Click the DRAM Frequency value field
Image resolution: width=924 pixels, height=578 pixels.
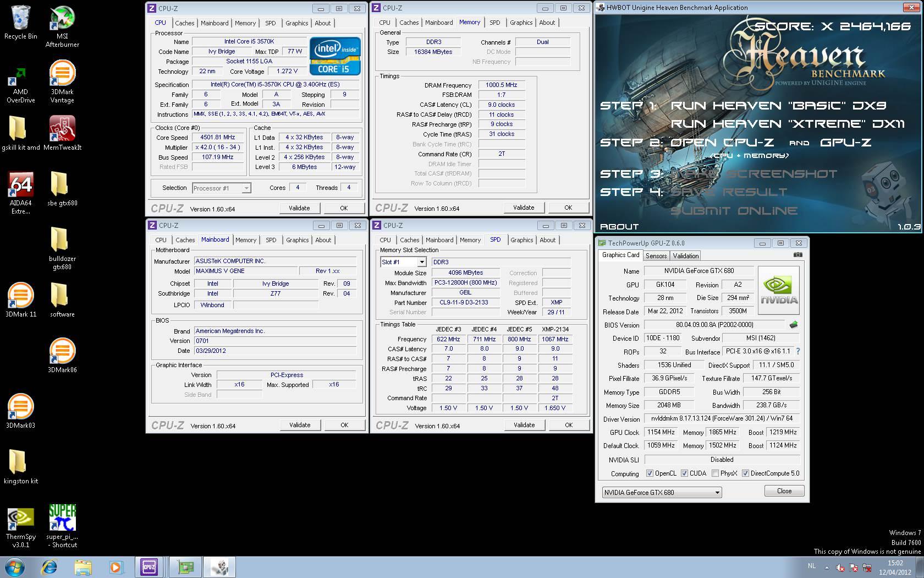[502, 85]
